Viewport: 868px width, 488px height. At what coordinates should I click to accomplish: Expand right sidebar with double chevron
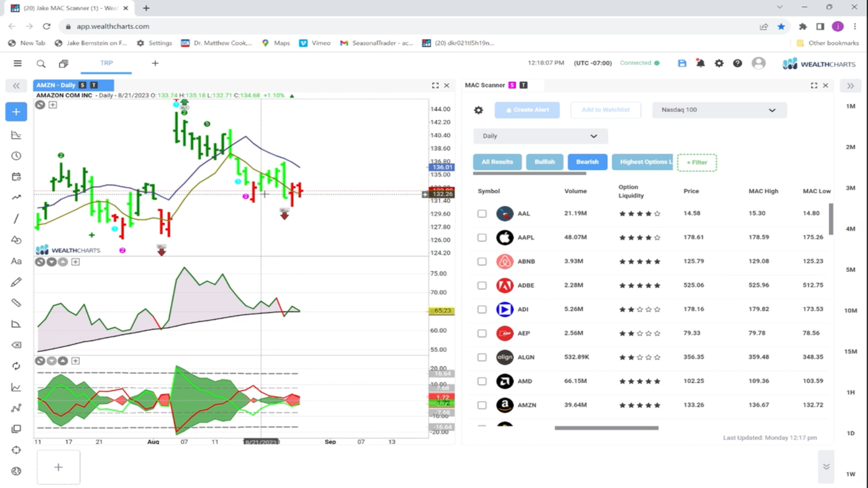tap(850, 86)
